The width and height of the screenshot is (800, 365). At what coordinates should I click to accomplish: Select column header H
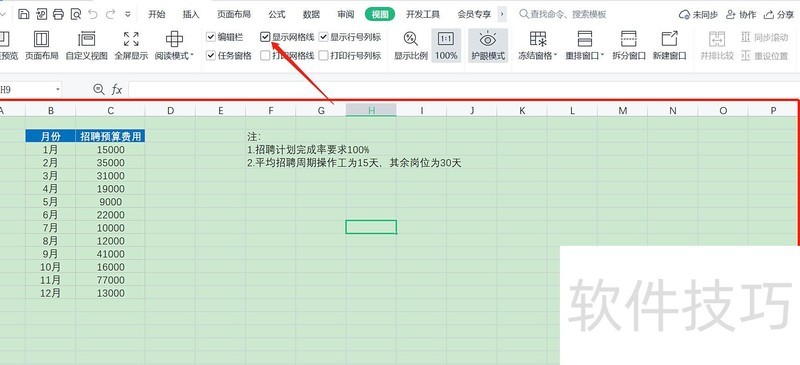(x=371, y=110)
